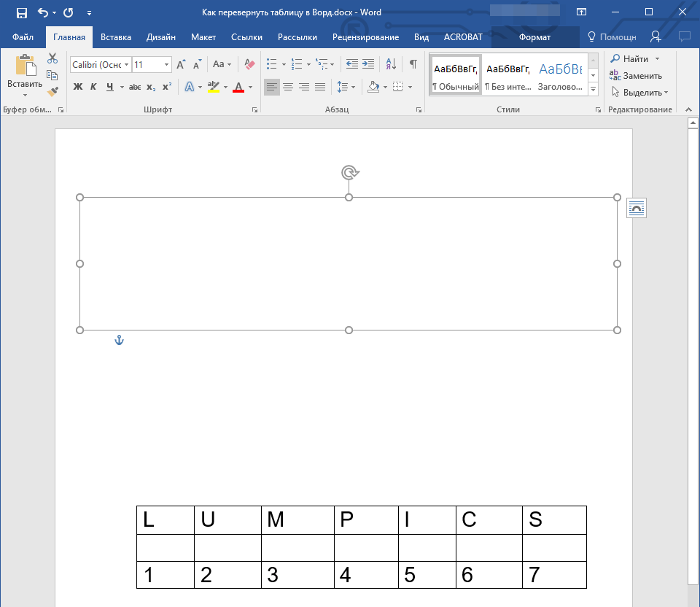Open the Файл menu tab

click(23, 37)
